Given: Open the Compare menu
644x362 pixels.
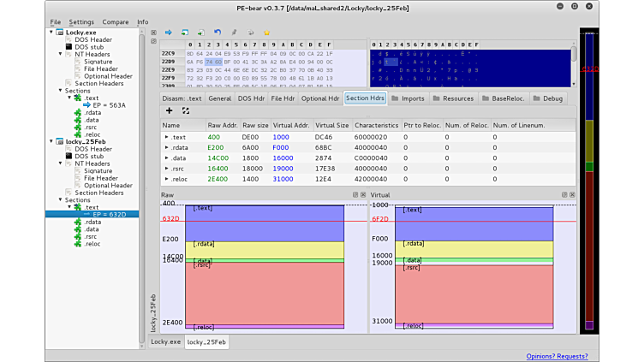Looking at the screenshot, I should pyautogui.click(x=116, y=22).
